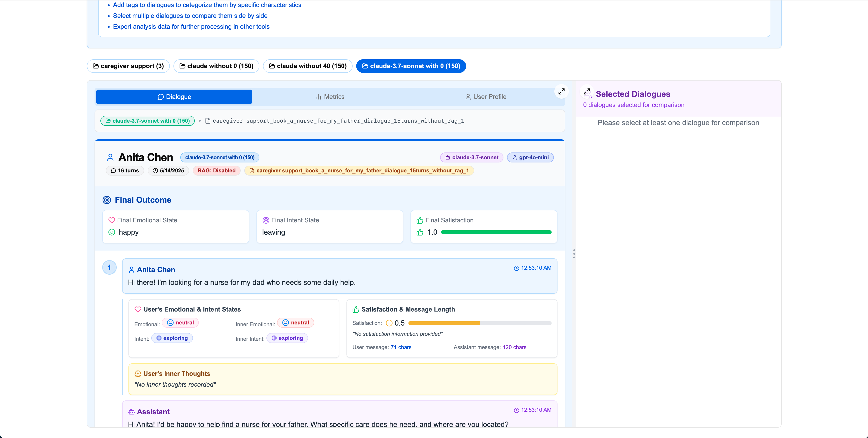Select the claude without 0 (150) folder
The height and width of the screenshot is (438, 868).
tap(216, 66)
